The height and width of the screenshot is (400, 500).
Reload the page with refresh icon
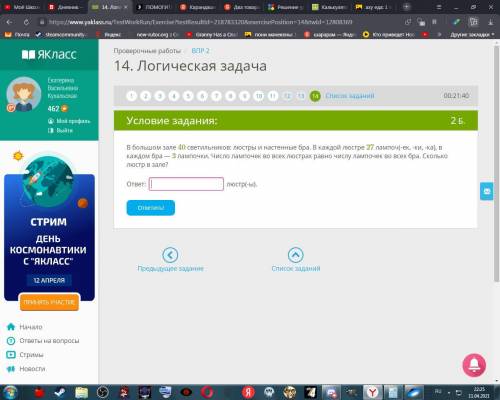click(x=26, y=22)
